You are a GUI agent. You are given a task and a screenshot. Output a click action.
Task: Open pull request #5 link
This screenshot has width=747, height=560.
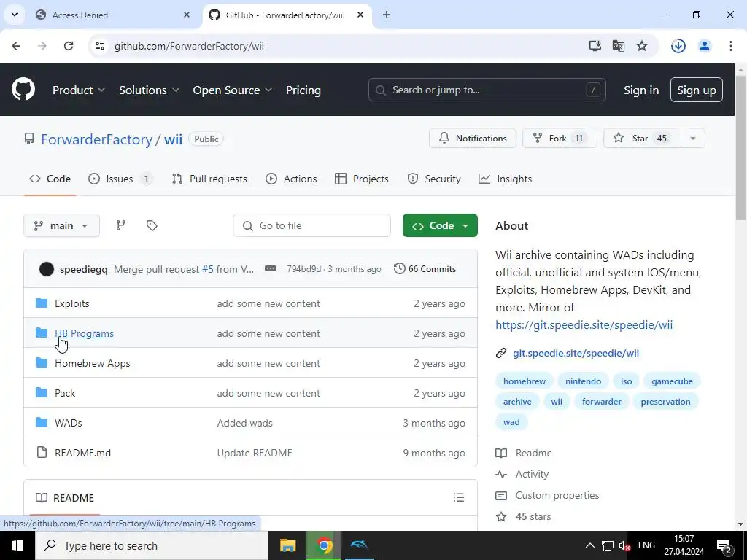208,269
